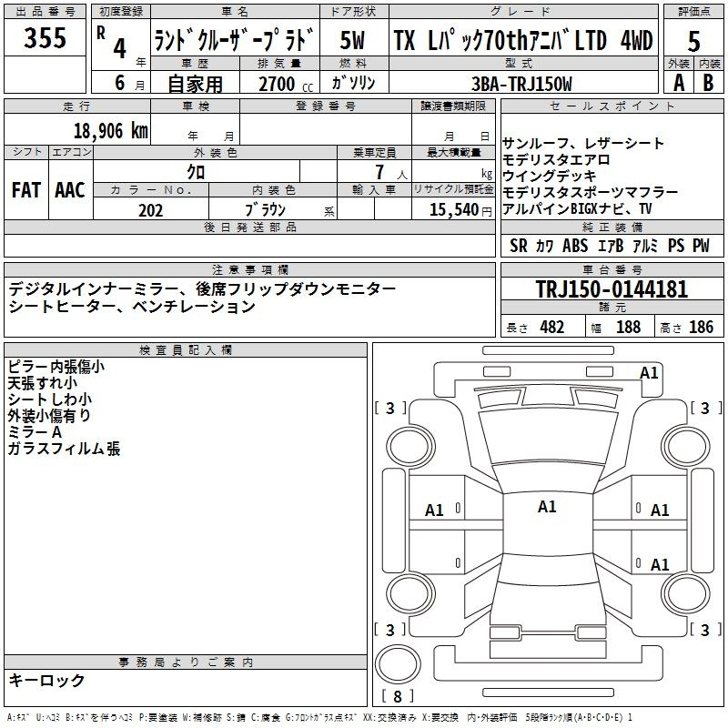
Task: Click A1 mark on right rear door
Action: (660, 565)
